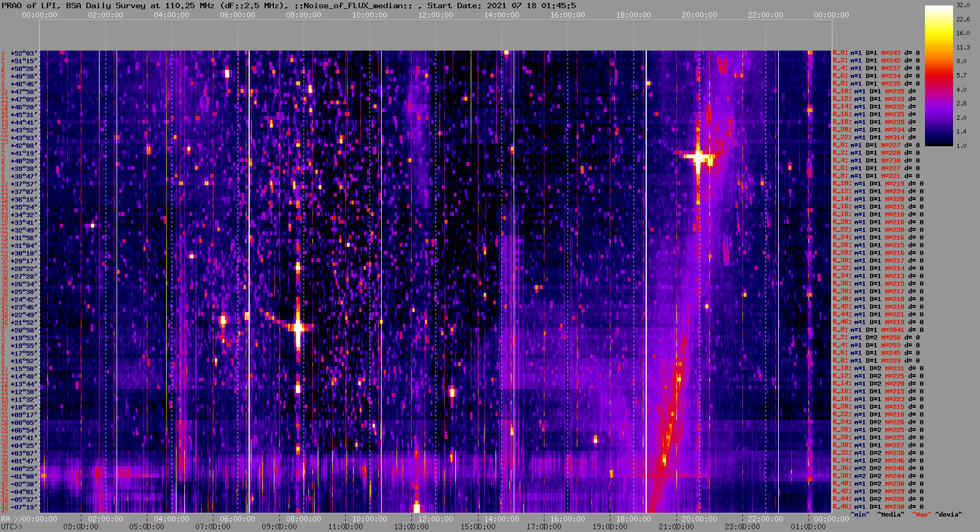Click the UTC tick label 13:00:00

pos(412,527)
